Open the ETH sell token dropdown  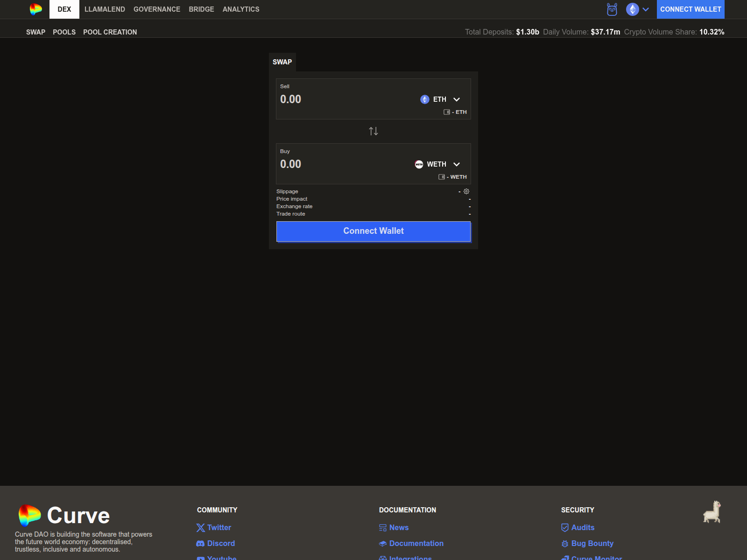pos(441,99)
